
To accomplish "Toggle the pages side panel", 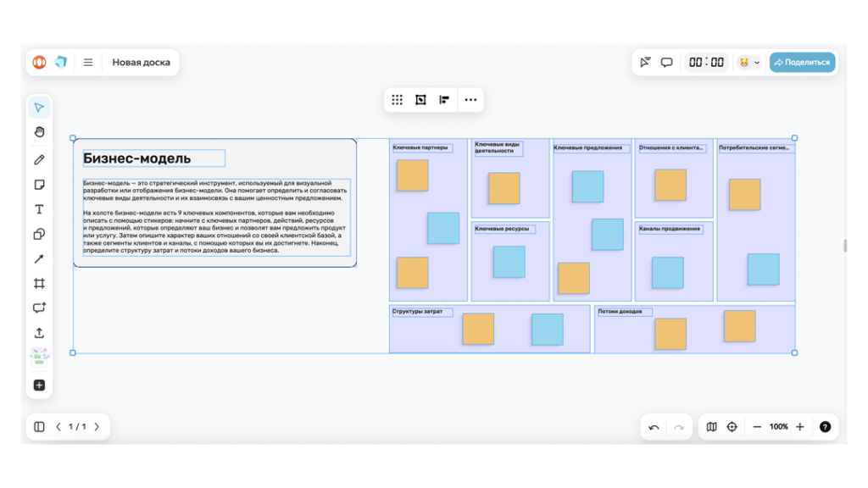I will point(39,427).
